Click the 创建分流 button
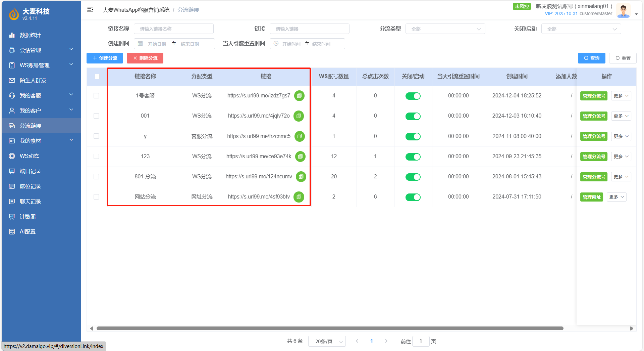This screenshot has height=351, width=644. coord(105,58)
